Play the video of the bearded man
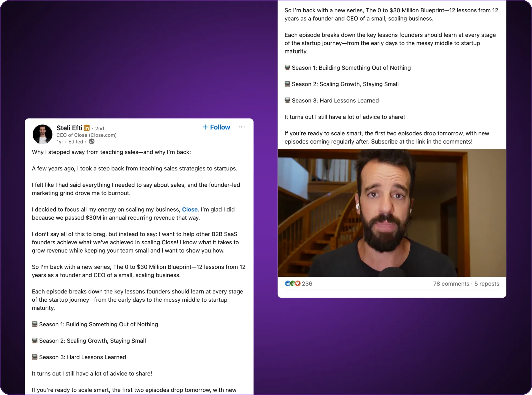The image size is (532, 395). tap(392, 213)
